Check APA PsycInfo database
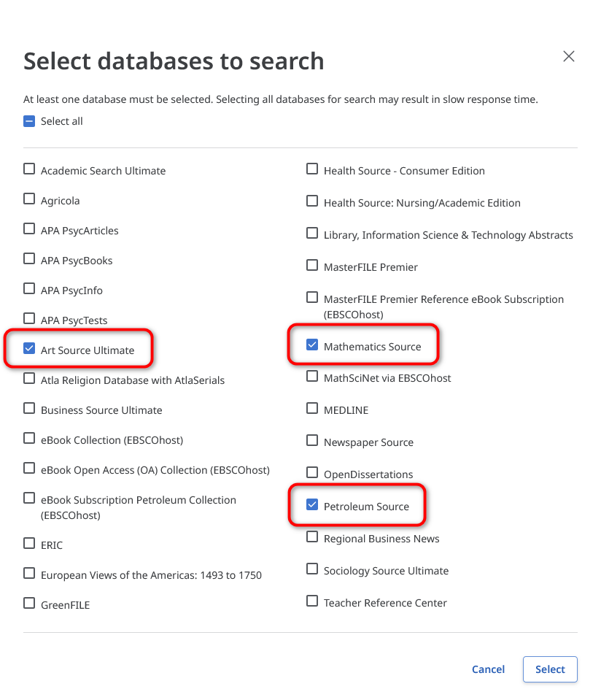Viewport: 601px width, 700px height. [x=29, y=288]
